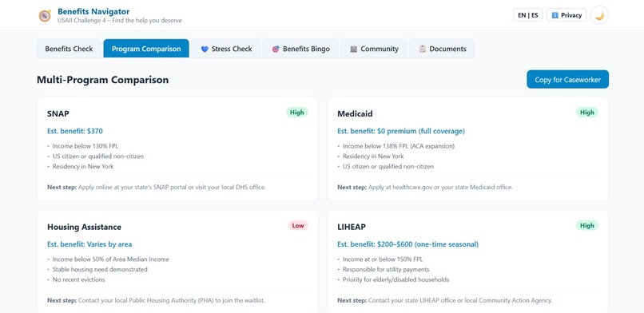
Task: Click the building icon on Community tab
Action: pos(354,49)
